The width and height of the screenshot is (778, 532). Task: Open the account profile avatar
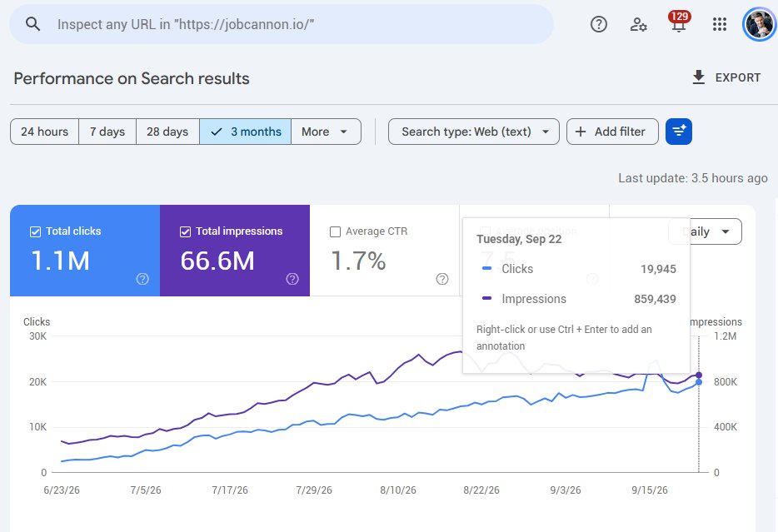click(758, 24)
